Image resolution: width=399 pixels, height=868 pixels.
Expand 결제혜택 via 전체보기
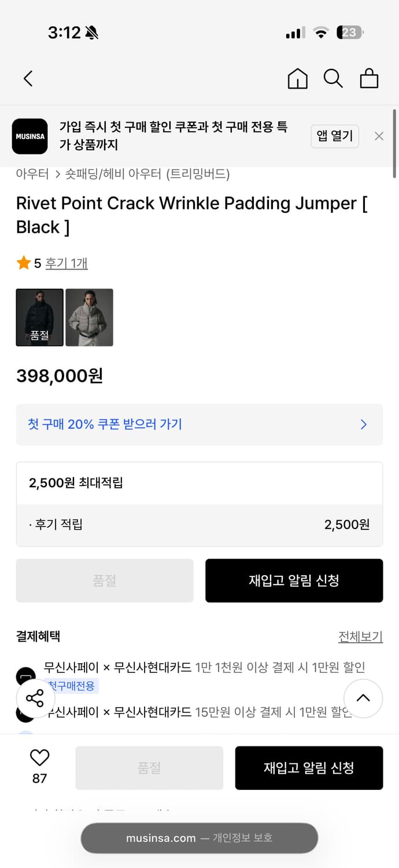coord(361,636)
